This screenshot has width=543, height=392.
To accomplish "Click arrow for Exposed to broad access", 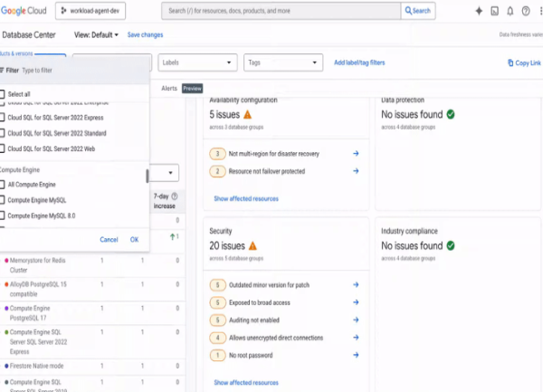I will pos(356,302).
